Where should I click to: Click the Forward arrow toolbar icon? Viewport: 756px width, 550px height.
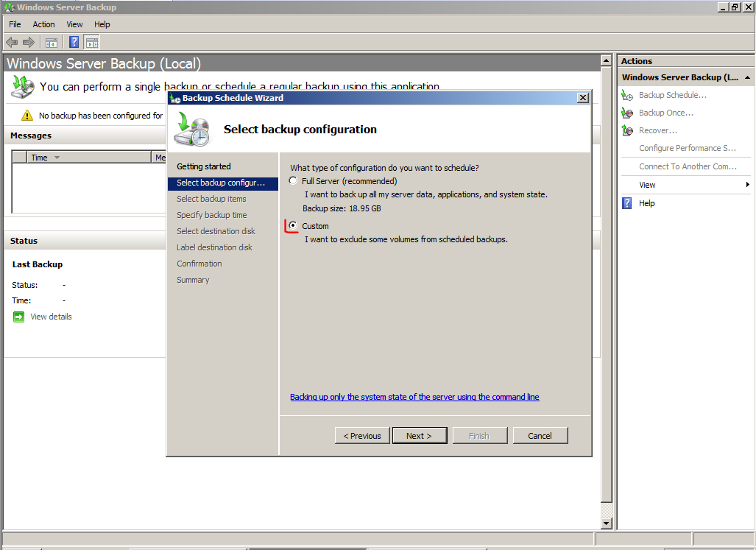coord(29,43)
